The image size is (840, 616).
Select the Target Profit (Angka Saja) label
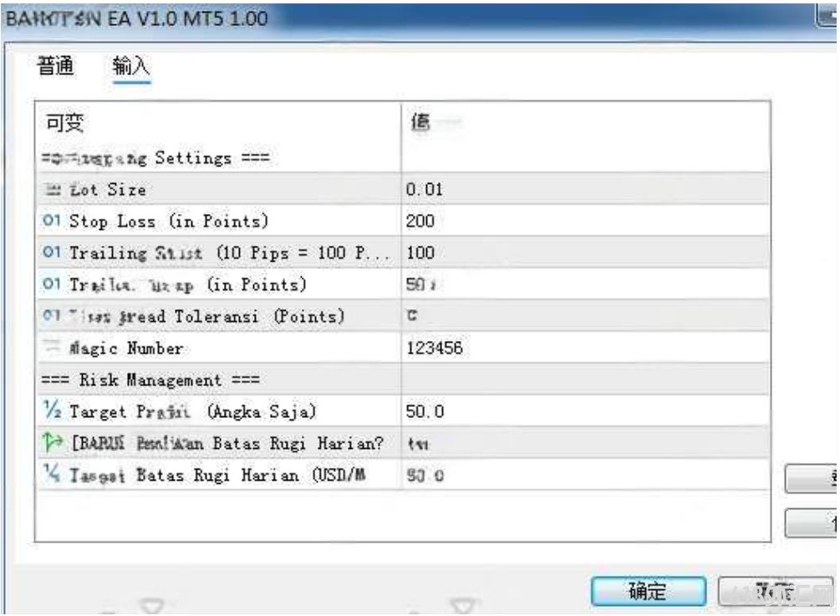point(193,411)
